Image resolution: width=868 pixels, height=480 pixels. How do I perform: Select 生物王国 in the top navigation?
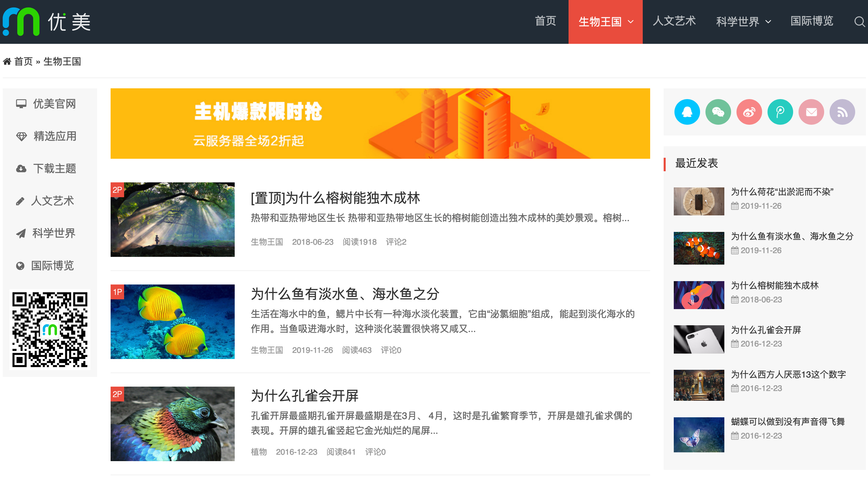[600, 22]
